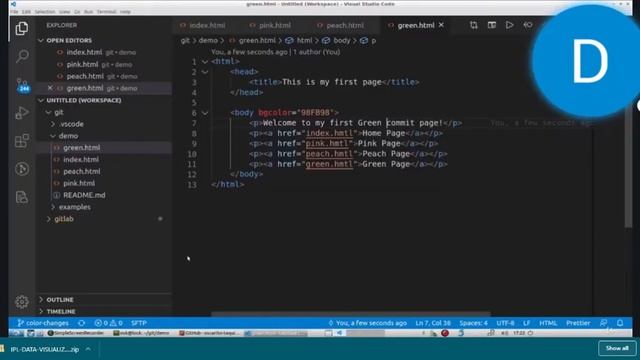
Task: Open the Explorer view in activity bar
Action: pyautogui.click(x=22, y=29)
